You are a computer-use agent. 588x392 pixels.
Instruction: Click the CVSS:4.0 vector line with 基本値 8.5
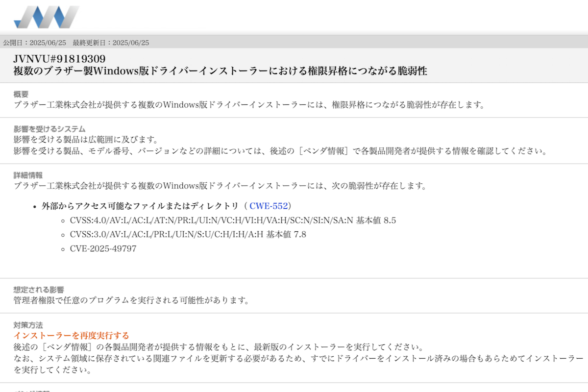[x=233, y=220]
